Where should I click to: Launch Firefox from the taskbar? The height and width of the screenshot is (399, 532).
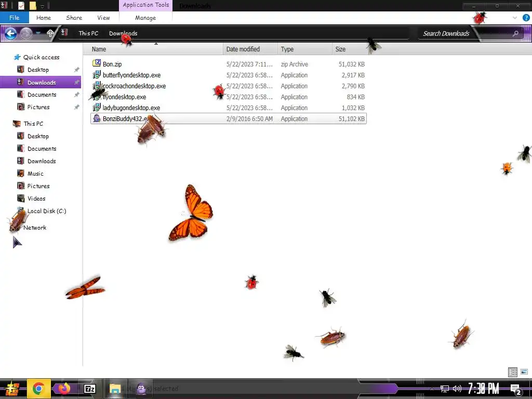click(x=64, y=388)
